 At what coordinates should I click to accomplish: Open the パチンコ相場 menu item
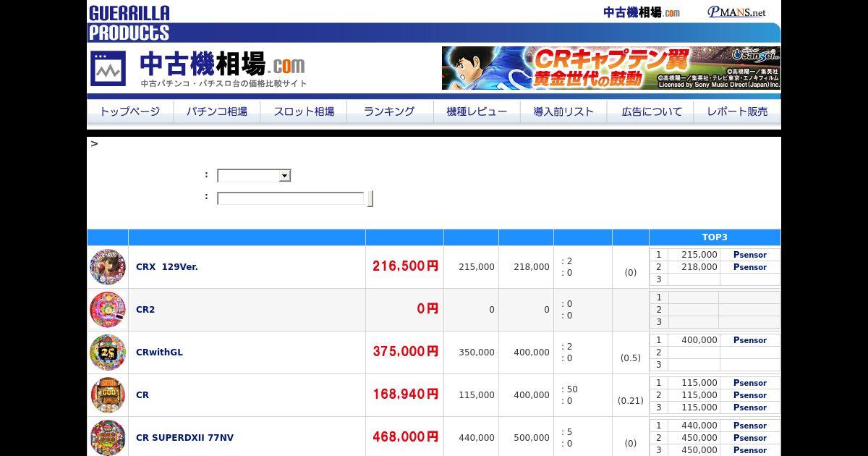click(217, 111)
